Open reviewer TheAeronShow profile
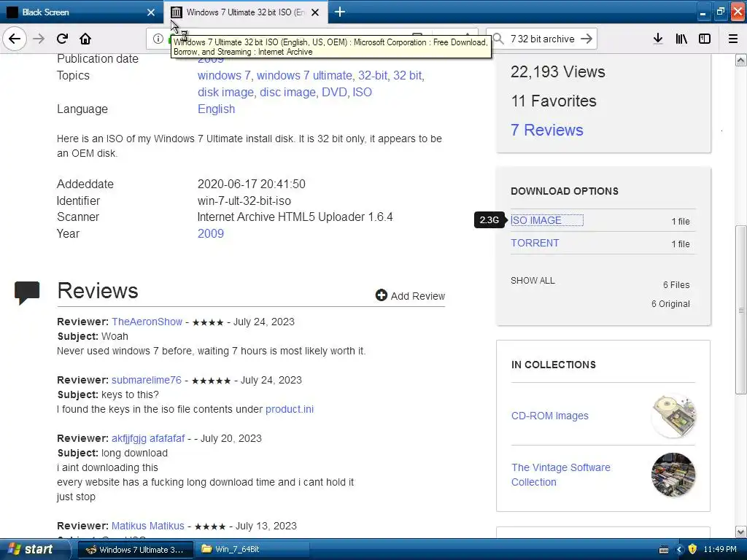This screenshot has height=560, width=747. point(147,322)
